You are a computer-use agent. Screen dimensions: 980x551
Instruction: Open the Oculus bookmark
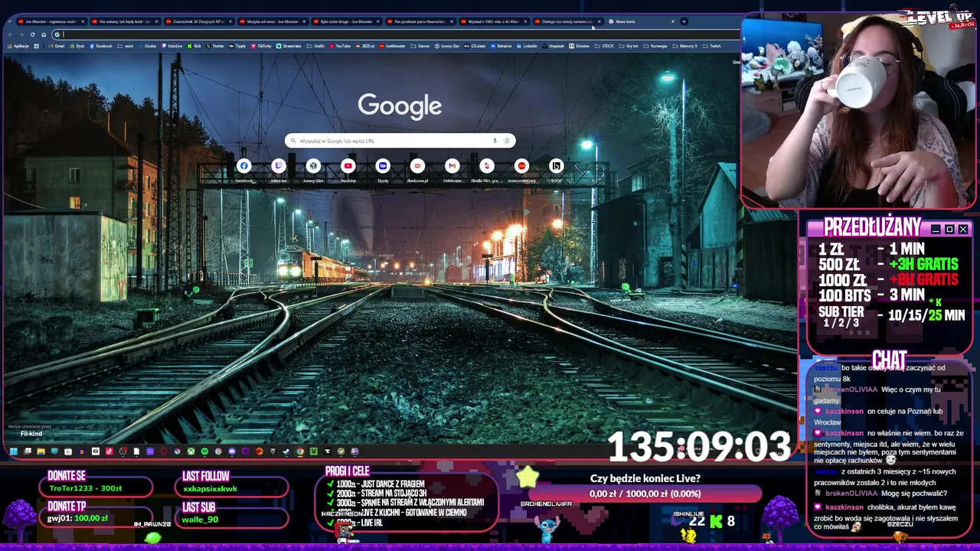pos(147,46)
